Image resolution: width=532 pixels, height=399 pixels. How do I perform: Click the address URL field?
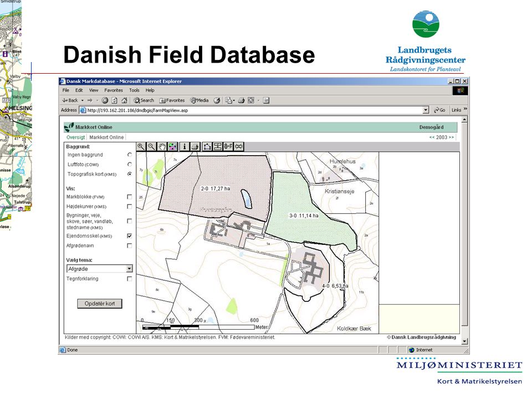tap(254, 110)
